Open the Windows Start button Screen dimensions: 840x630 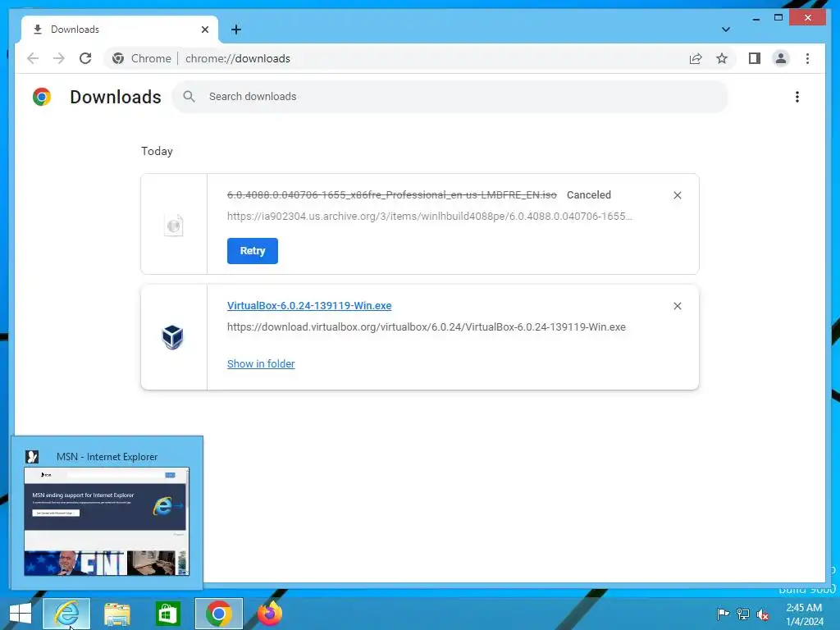(x=21, y=614)
